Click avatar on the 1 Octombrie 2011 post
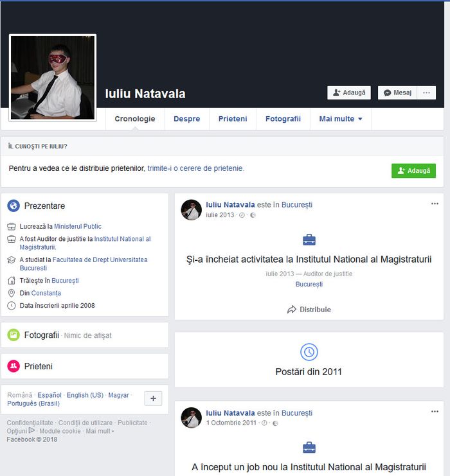Viewport: 450px width, 476px height. [x=192, y=418]
